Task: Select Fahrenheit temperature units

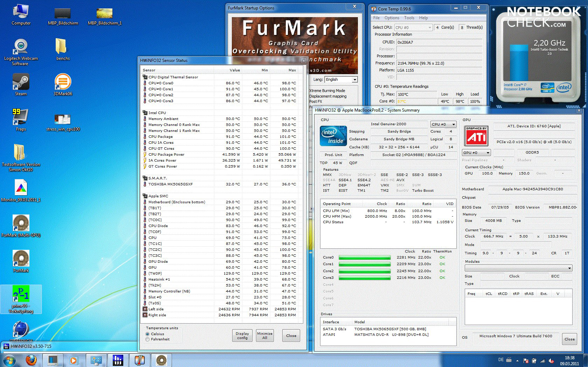Action: [x=147, y=339]
